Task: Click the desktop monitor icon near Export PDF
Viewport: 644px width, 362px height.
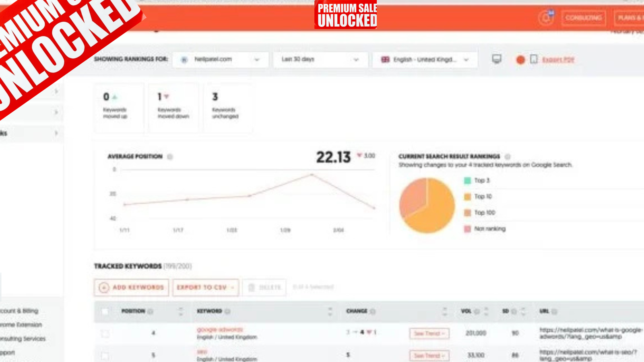Action: [497, 58]
